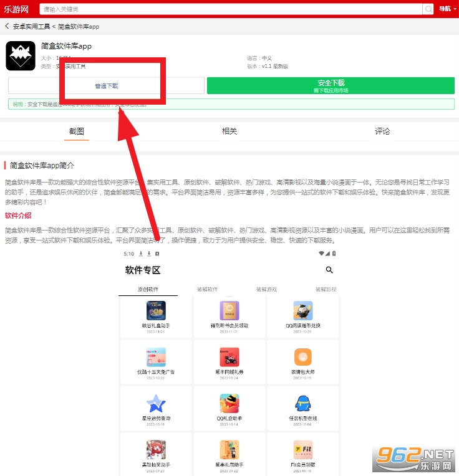Click the 简盒软件库app简介 section heading
Image resolution: width=459 pixels, height=476 pixels.
point(42,166)
